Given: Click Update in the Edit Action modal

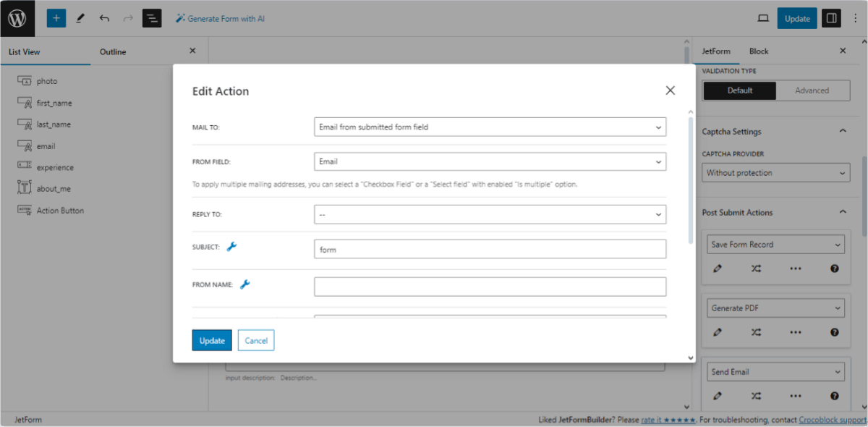Looking at the screenshot, I should [211, 340].
